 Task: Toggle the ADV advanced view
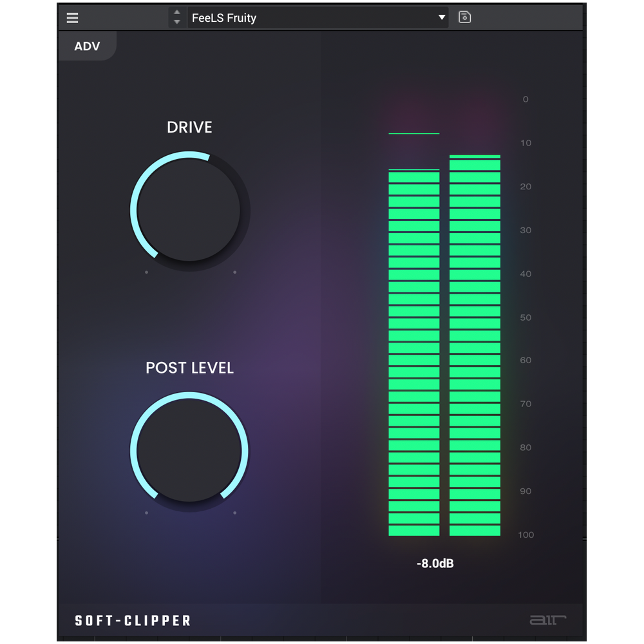pyautogui.click(x=87, y=46)
